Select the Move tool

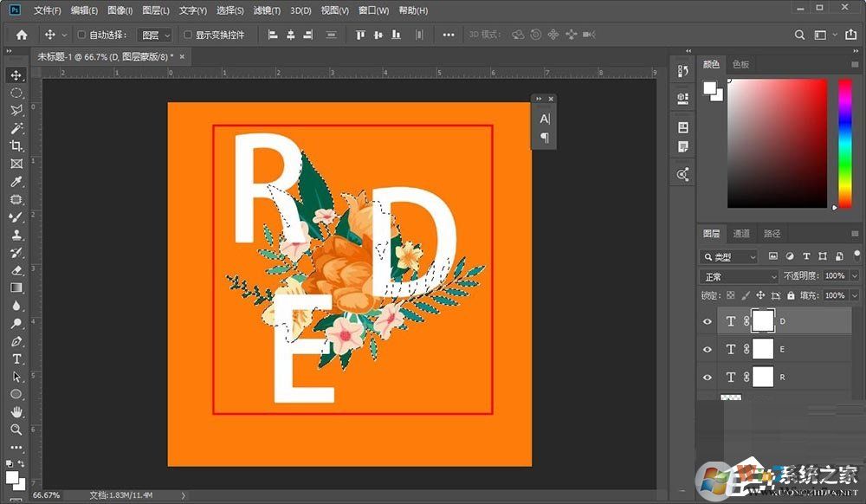click(x=16, y=75)
